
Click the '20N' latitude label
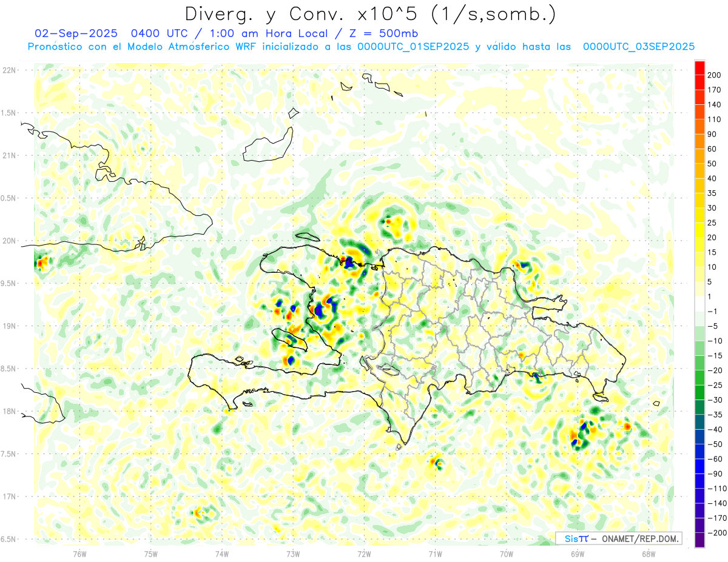[9, 241]
